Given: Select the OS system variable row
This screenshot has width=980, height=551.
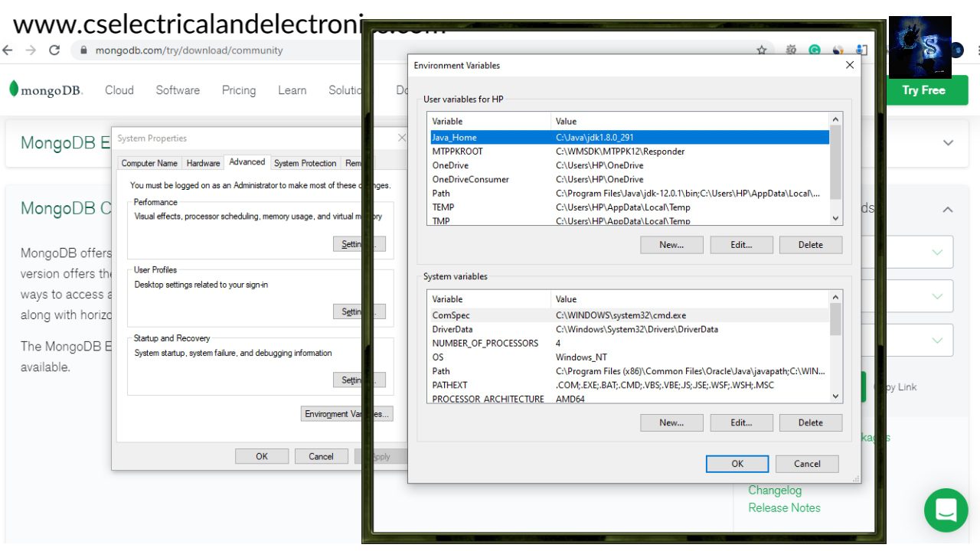Looking at the screenshot, I should (629, 357).
